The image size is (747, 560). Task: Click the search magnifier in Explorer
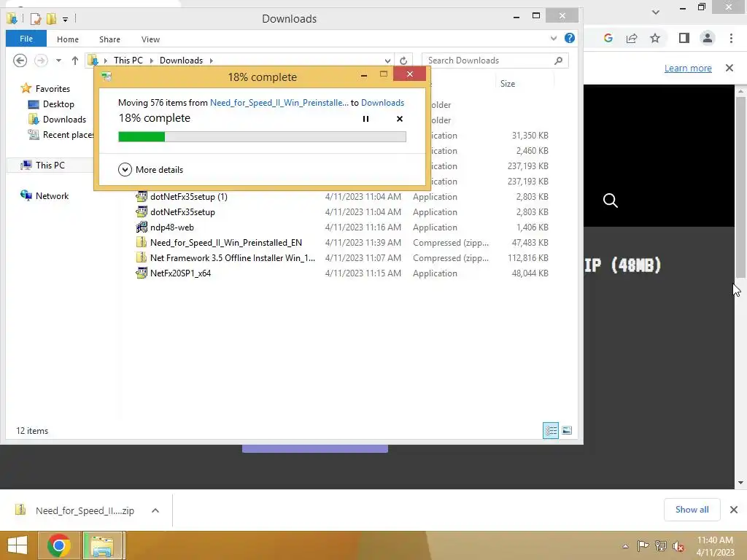pos(558,61)
